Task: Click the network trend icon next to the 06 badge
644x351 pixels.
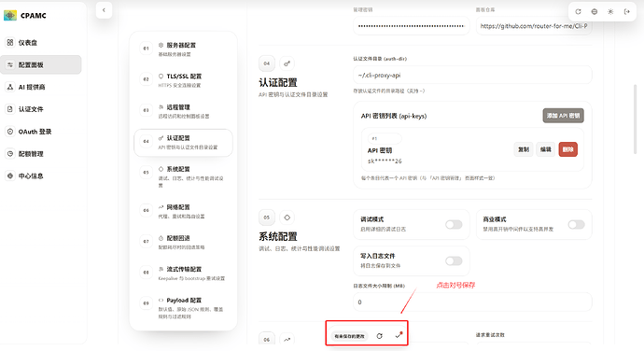Action: [x=287, y=340]
